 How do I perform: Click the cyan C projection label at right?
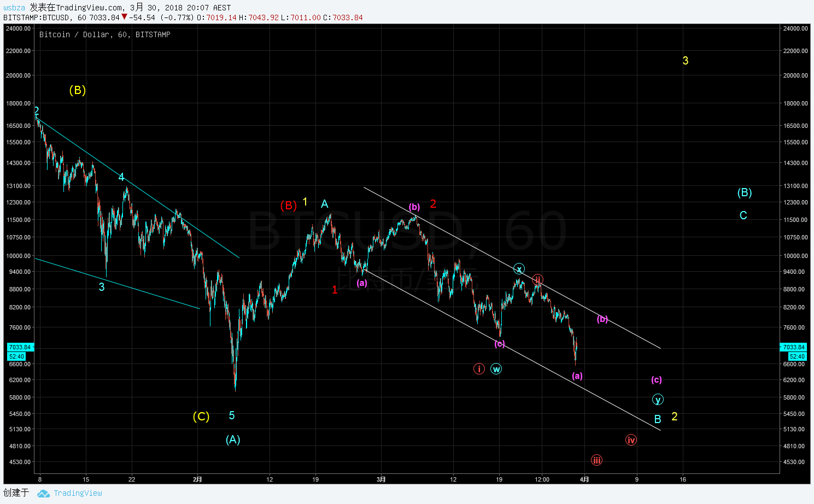743,215
